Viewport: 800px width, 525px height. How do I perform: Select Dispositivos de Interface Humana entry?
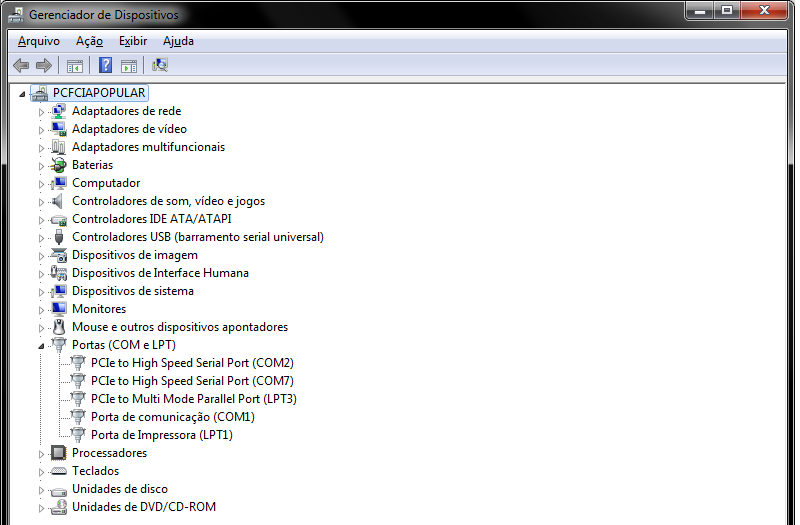[160, 273]
